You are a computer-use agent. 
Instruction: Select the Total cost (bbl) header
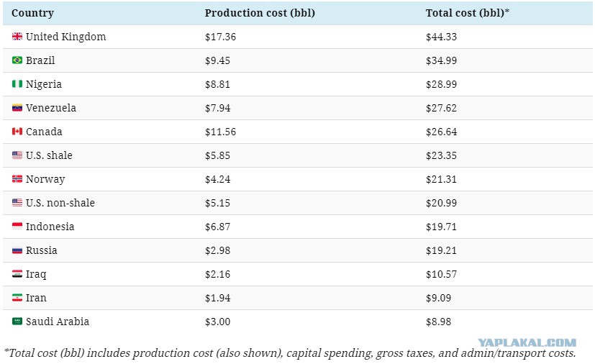(468, 13)
